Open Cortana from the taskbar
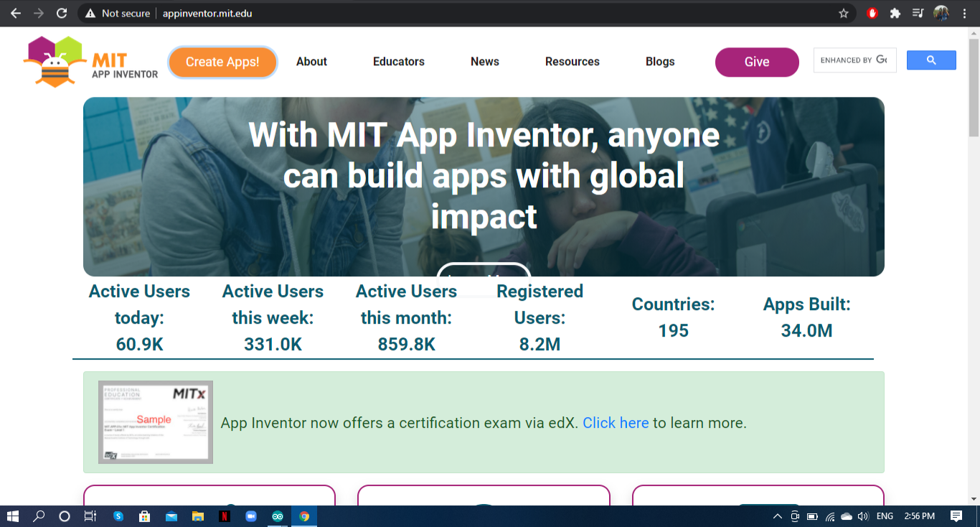This screenshot has width=980, height=527. 65,516
